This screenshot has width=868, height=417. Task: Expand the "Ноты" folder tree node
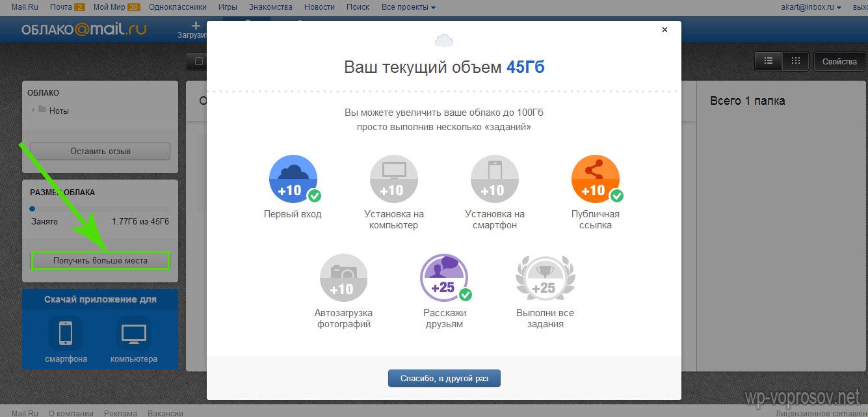(33, 111)
